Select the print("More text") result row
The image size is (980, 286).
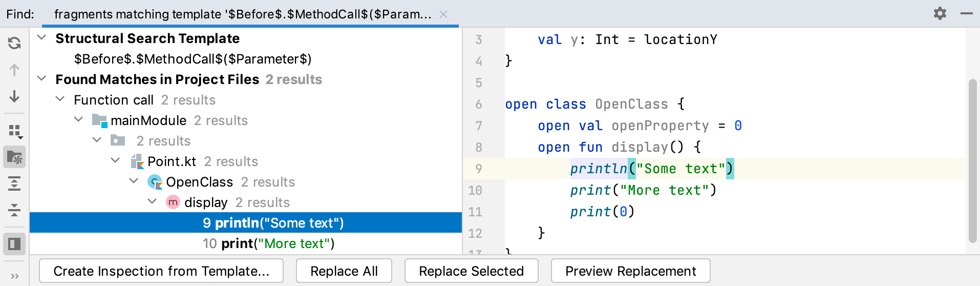[246, 243]
